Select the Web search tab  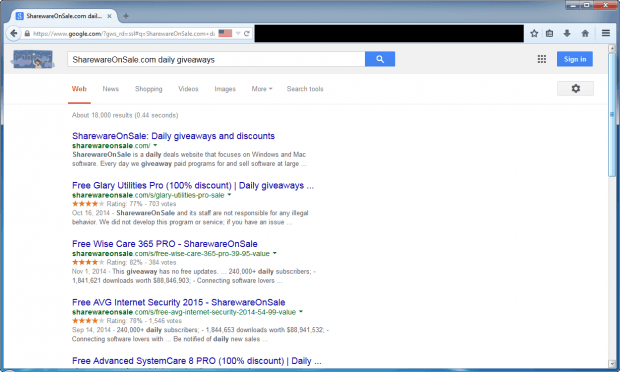(x=79, y=89)
